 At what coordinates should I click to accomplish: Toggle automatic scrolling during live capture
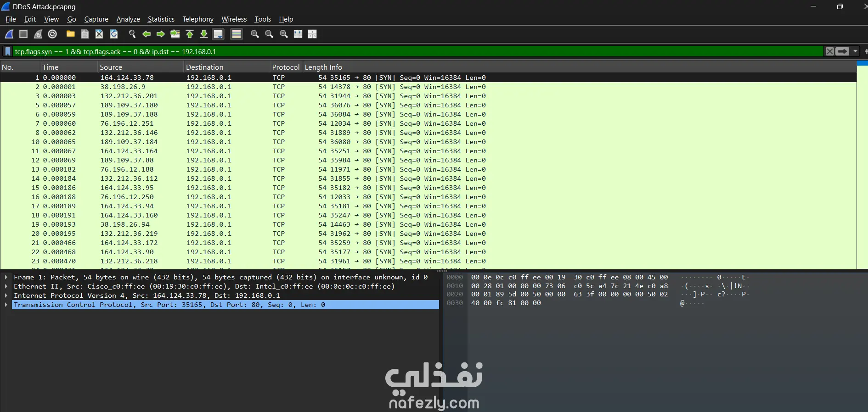tap(219, 34)
